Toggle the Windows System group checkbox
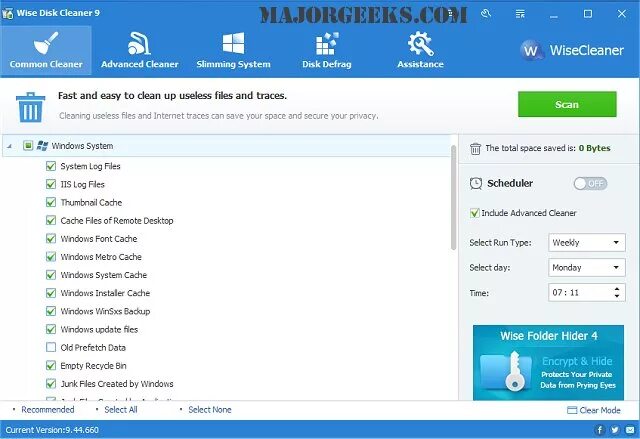Viewport: 640px width, 439px height. pyautogui.click(x=28, y=145)
